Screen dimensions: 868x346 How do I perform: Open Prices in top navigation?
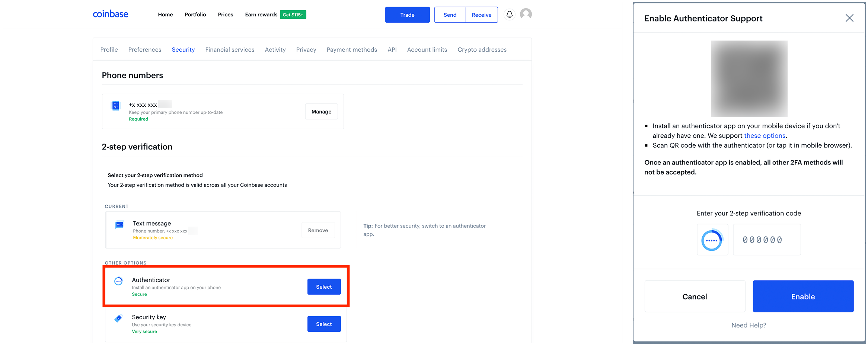click(226, 15)
